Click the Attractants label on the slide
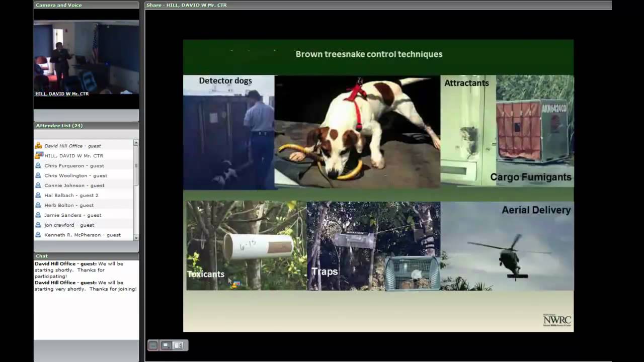 pos(466,83)
